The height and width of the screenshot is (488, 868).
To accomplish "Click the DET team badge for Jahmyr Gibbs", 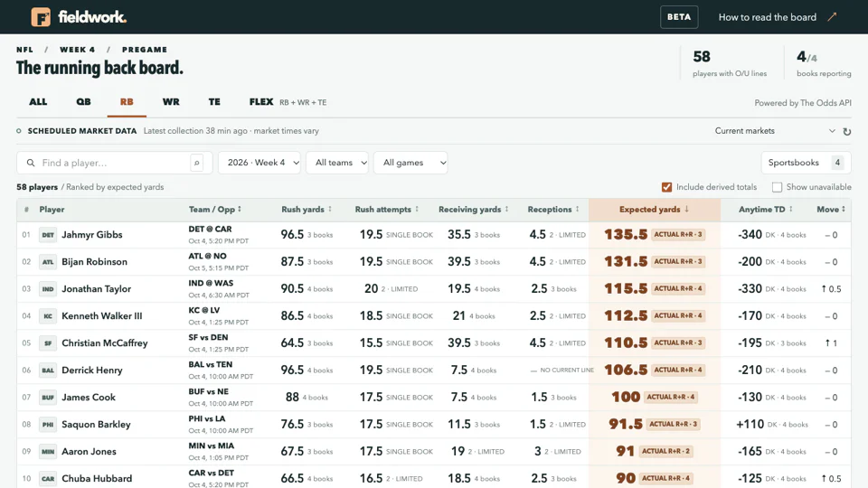I will coord(48,235).
